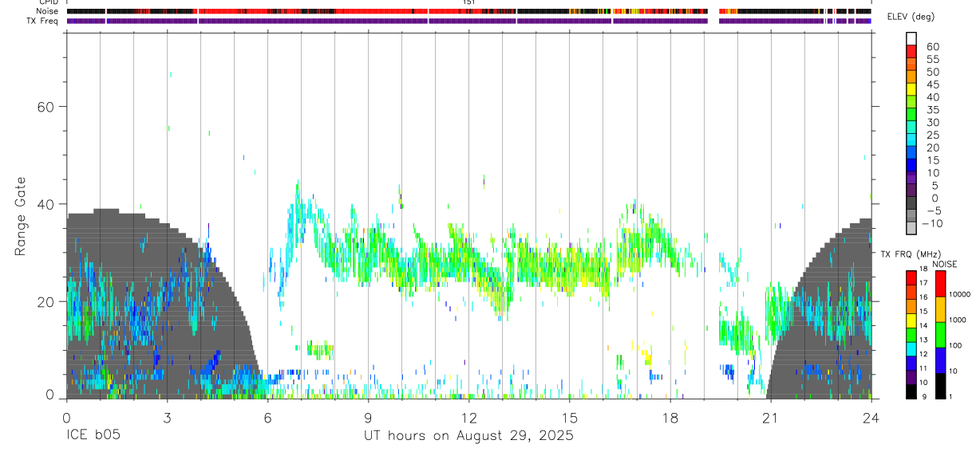Click the ELEV legend value 30
Screen dimensions: 980x452
click(933, 123)
